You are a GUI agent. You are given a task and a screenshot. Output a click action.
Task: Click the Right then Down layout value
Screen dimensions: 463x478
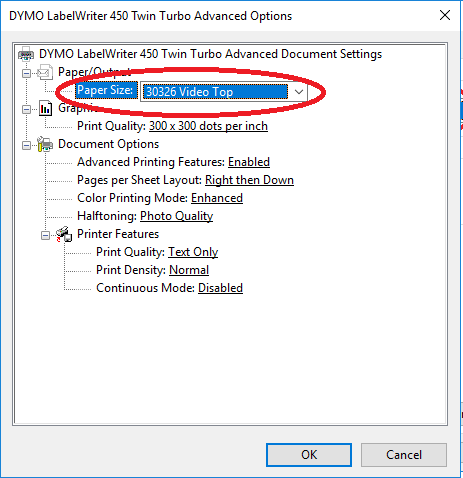[x=249, y=180]
